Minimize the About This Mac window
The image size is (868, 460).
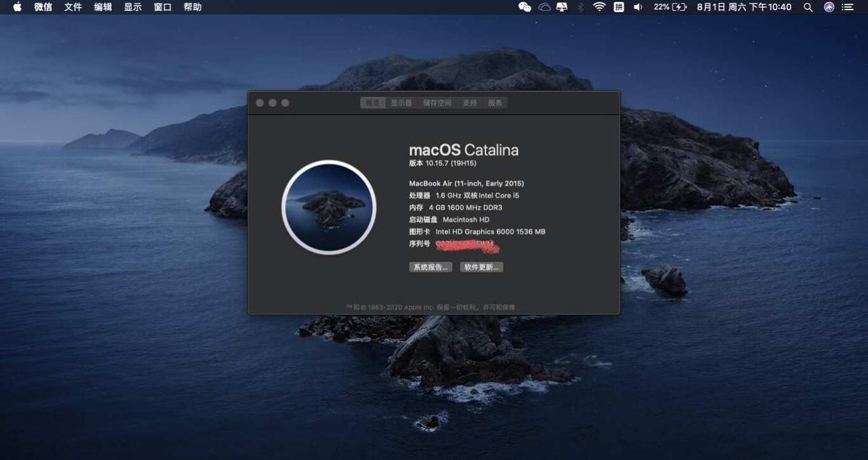tap(273, 103)
